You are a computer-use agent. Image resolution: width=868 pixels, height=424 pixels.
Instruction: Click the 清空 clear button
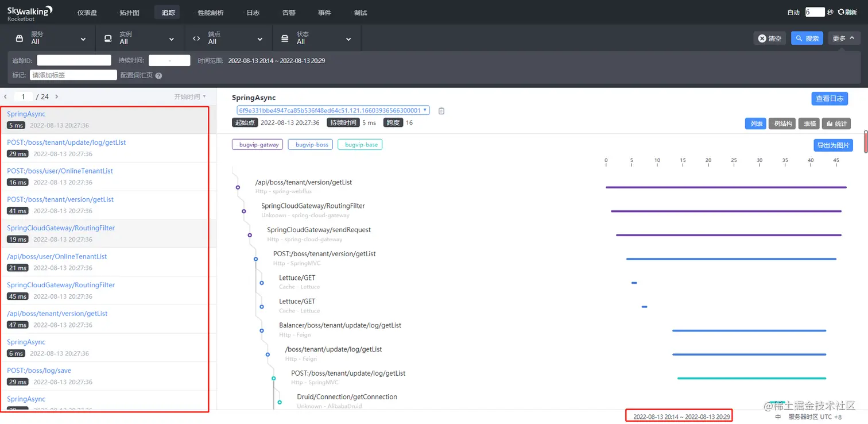770,38
